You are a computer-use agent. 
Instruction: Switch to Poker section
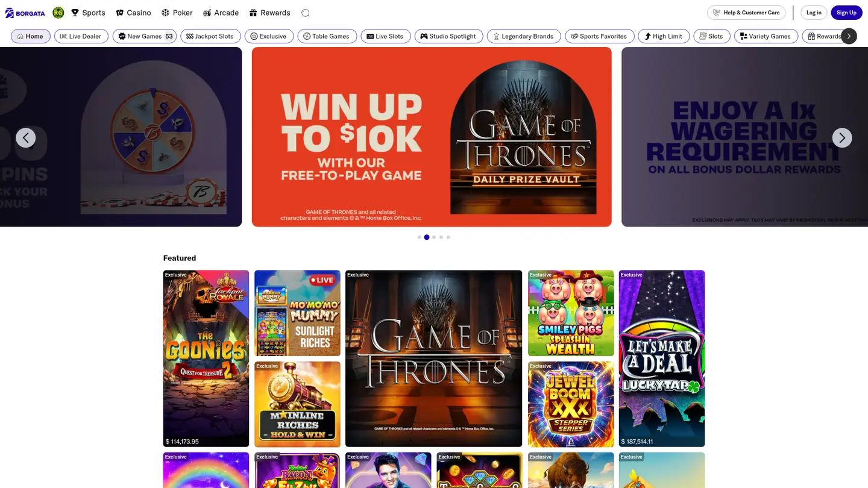(177, 13)
